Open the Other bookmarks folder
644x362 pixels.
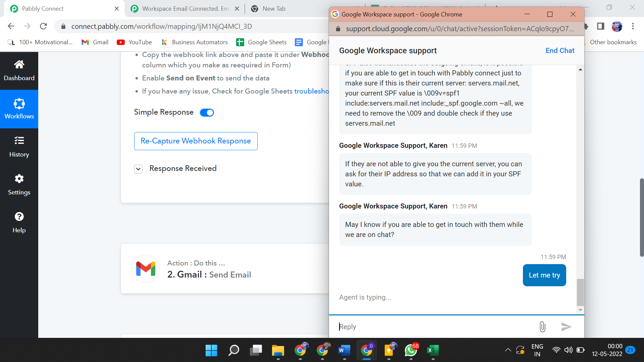click(613, 42)
